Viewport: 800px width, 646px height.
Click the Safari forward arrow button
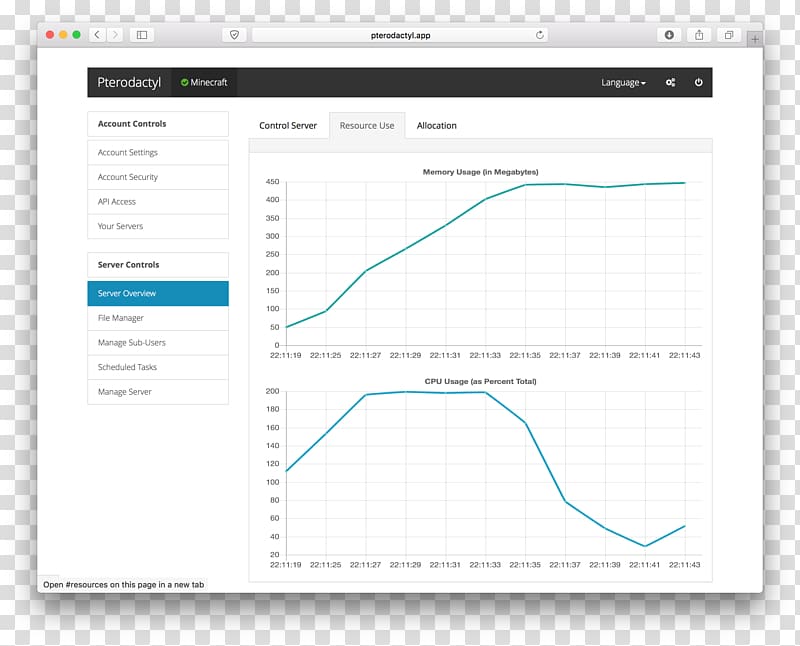pos(115,35)
